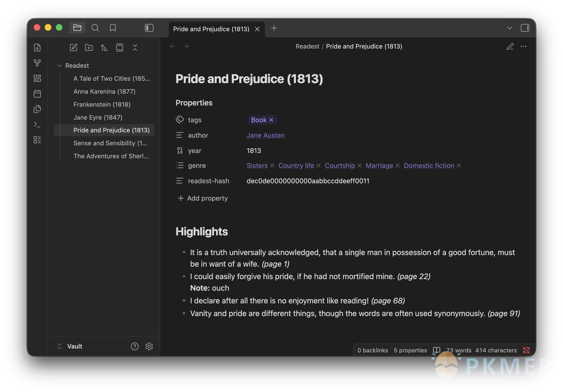Switch to editing mode pencil icon
This screenshot has height=392, width=563.
point(510,46)
